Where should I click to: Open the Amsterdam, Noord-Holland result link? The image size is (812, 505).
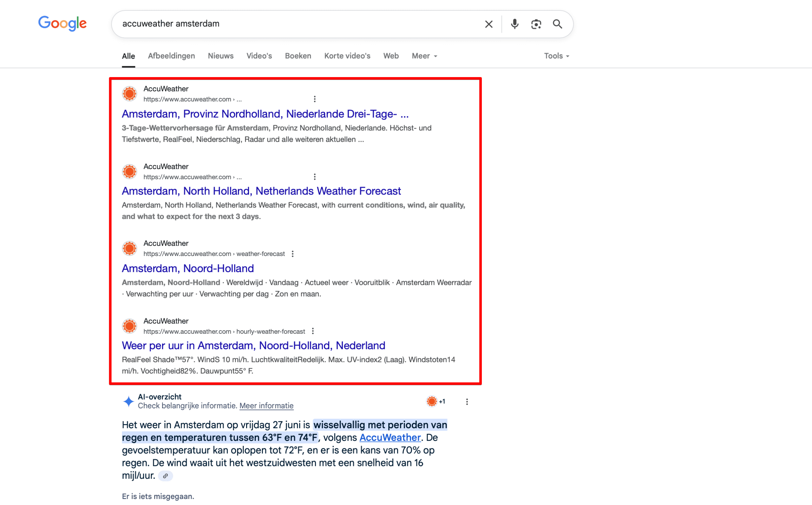pyautogui.click(x=188, y=269)
